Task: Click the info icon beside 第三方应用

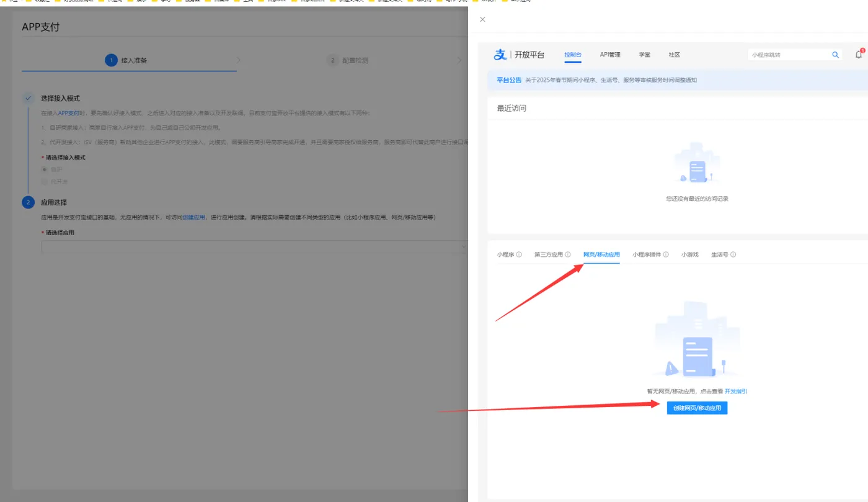Action: pyautogui.click(x=568, y=254)
